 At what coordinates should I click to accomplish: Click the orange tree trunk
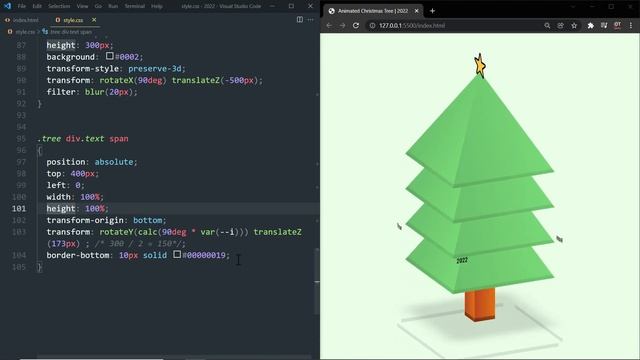tap(480, 305)
